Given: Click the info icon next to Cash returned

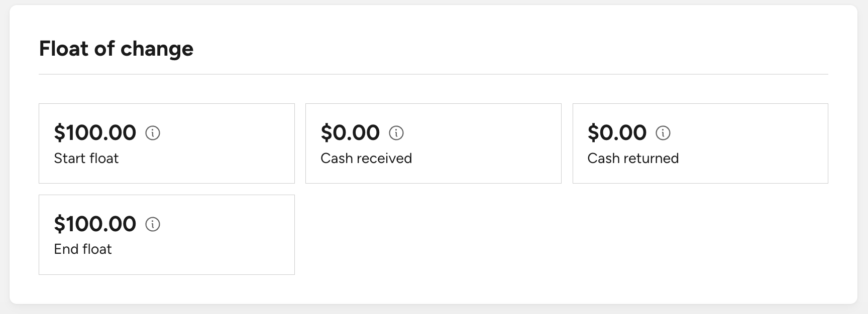Looking at the screenshot, I should (x=663, y=133).
